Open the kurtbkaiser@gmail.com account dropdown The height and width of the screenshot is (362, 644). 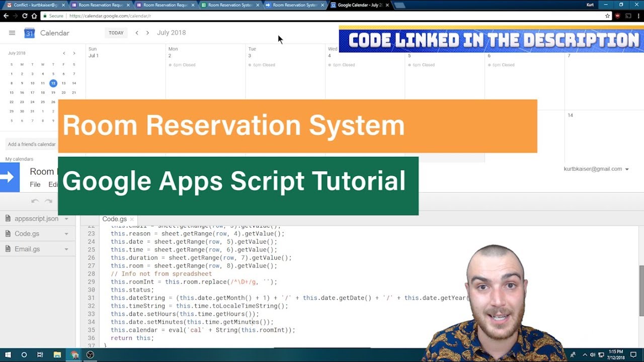point(596,169)
